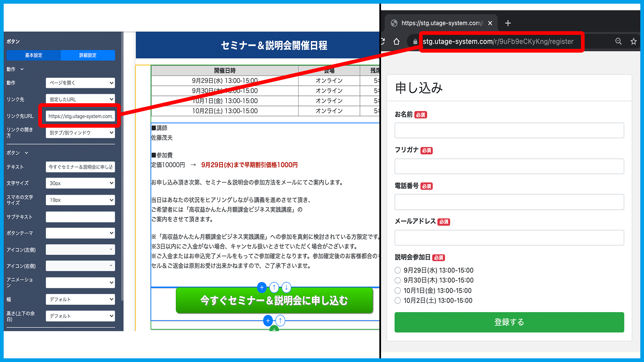Click the blue plus icon below the green button
The height and width of the screenshot is (362, 644).
(x=268, y=321)
